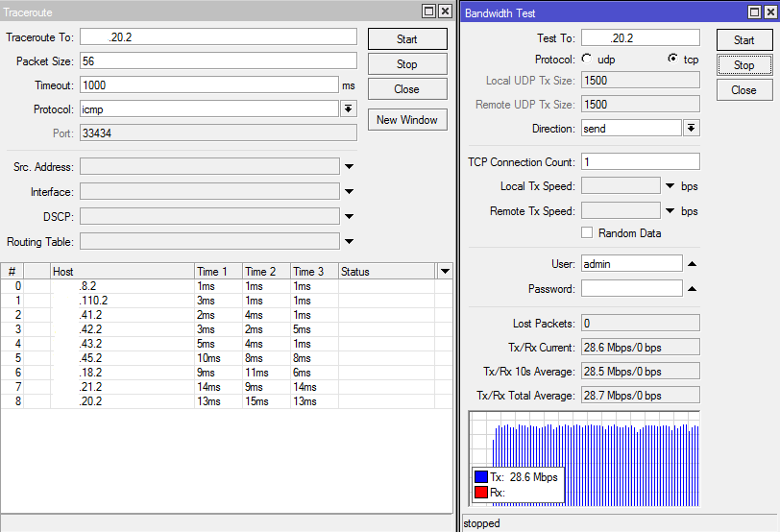Select hop 8 row with host .20.2

pyautogui.click(x=227, y=401)
